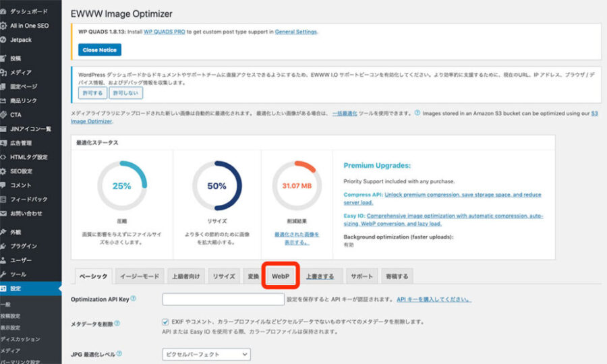Click the JINアイコン一覧 icon
This screenshot has width=607, height=364.
tap(3, 129)
